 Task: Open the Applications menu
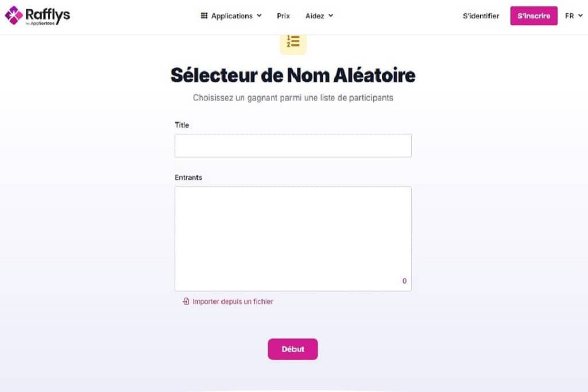coord(231,16)
